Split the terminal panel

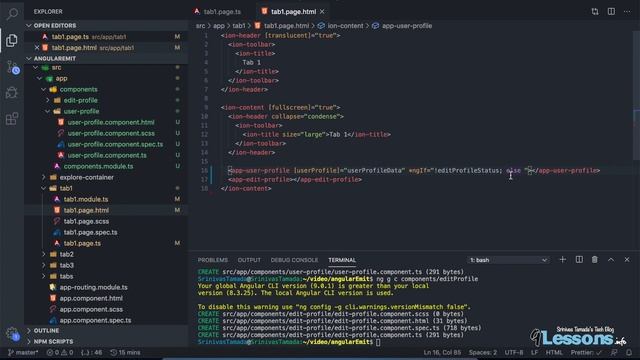click(579, 260)
